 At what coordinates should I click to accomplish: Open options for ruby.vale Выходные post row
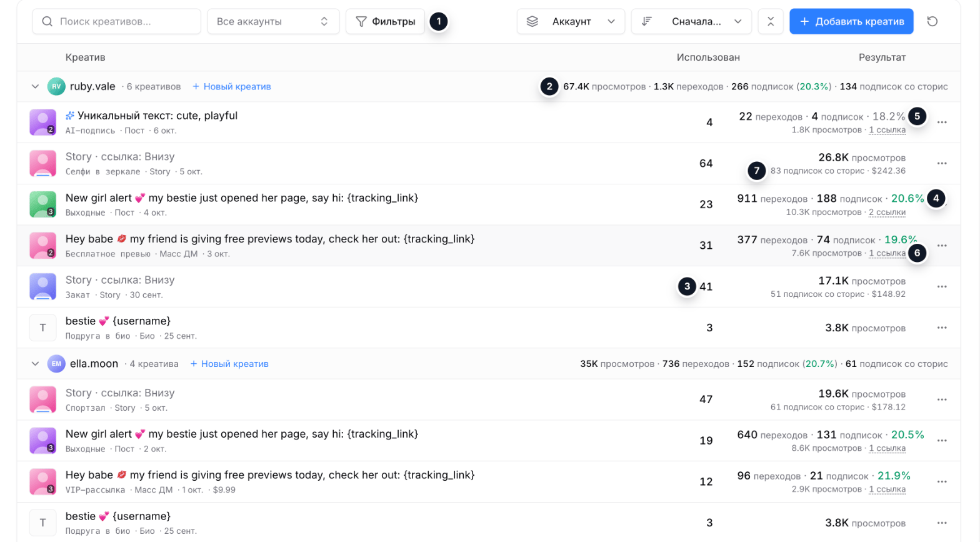point(942,205)
